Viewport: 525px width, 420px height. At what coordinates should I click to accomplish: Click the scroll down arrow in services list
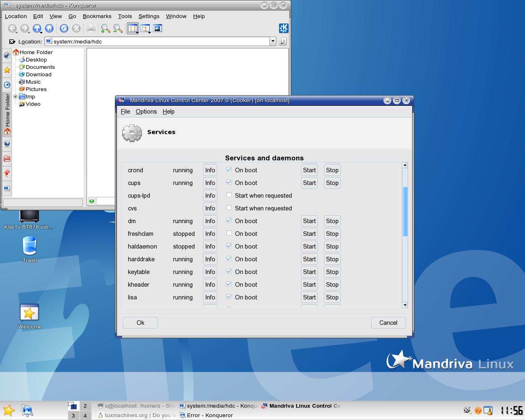(x=405, y=305)
